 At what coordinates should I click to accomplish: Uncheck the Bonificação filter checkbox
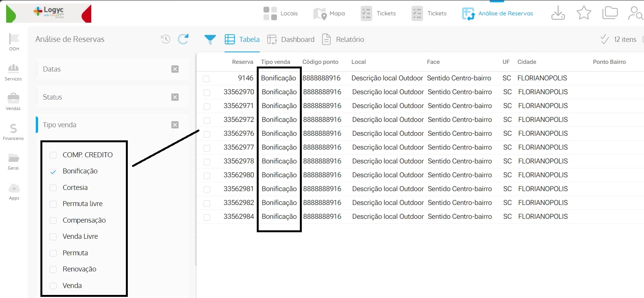[x=54, y=171]
